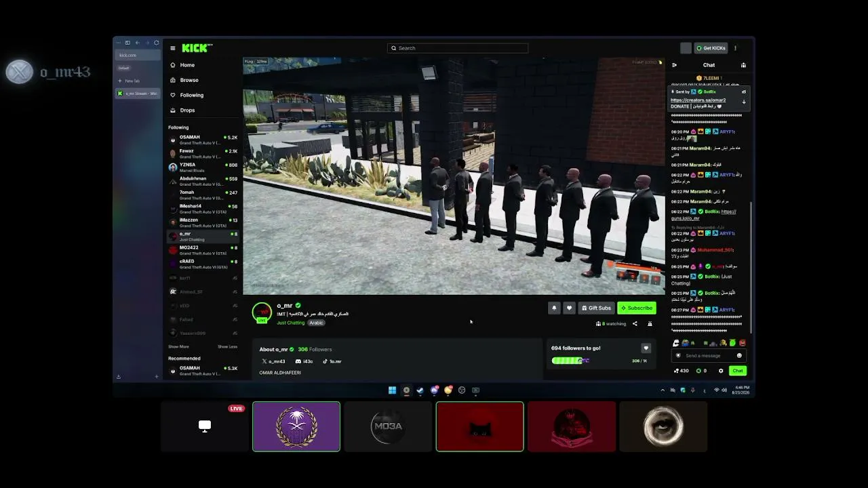Go back with browser back arrow
The image size is (868, 488).
pyautogui.click(x=138, y=43)
